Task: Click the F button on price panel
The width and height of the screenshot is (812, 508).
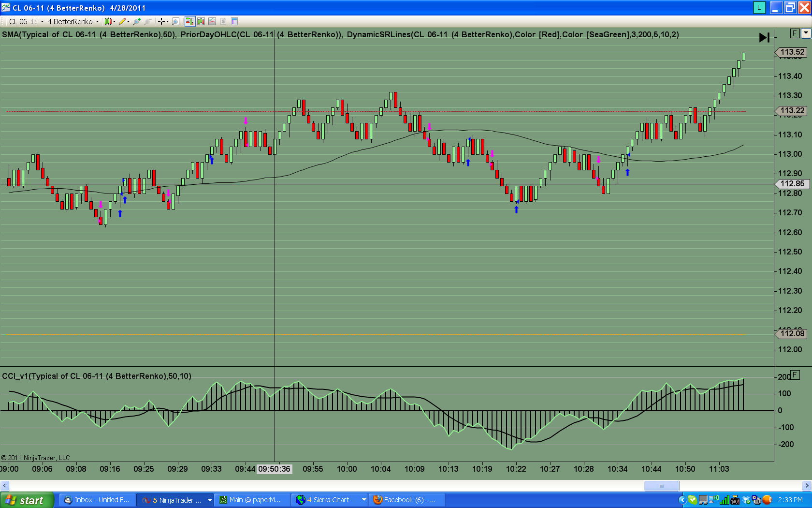Action: (x=795, y=33)
